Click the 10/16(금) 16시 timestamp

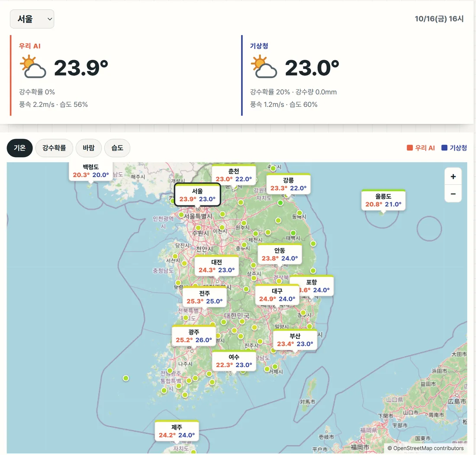coord(439,19)
